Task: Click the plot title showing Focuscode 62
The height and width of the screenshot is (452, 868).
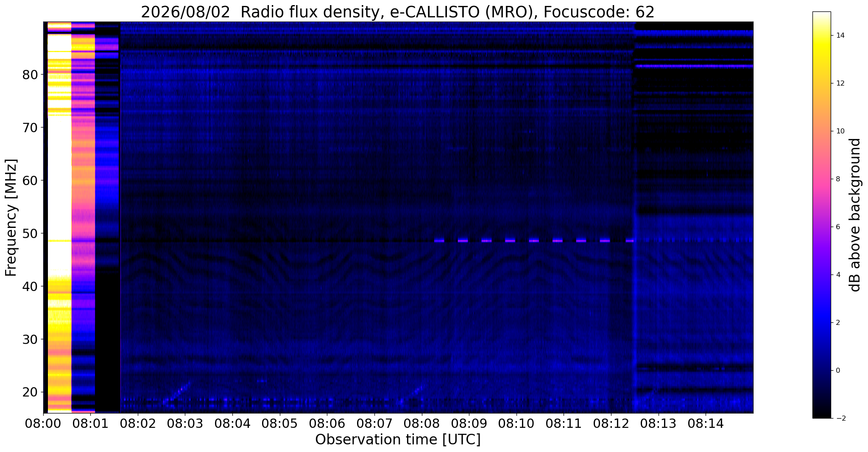Action: (x=398, y=12)
